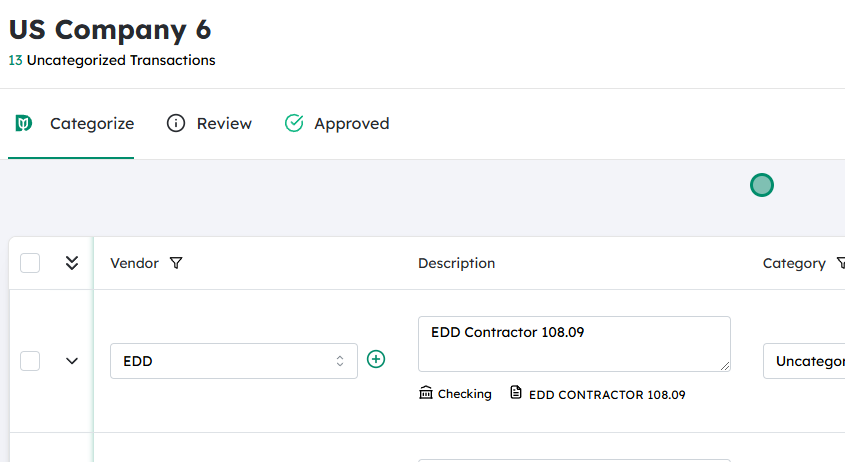
Task: Click the Description column header
Action: (x=456, y=264)
